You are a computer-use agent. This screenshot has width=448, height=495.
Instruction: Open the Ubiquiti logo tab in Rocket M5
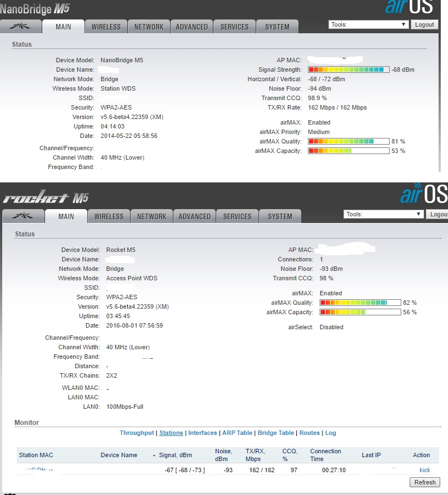(x=23, y=216)
